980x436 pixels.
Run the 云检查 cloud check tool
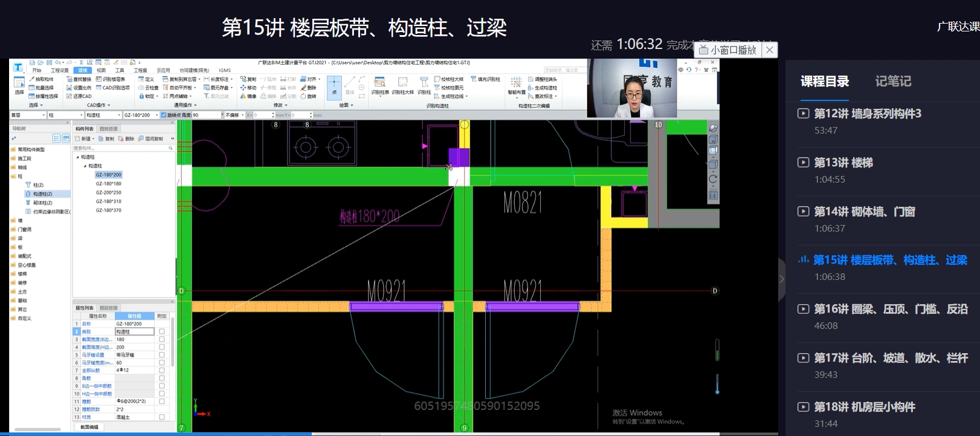[149, 88]
